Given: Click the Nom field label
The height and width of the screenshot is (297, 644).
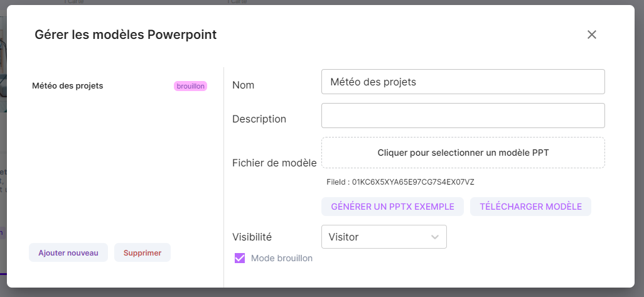Looking at the screenshot, I should click(x=244, y=85).
